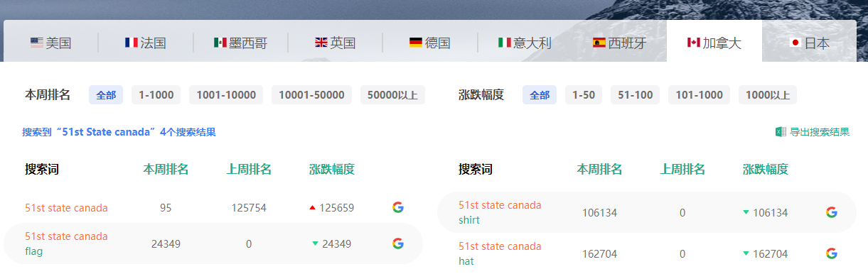The image size is (868, 274).
Task: Filter weekly rank by 50000以上
Action: pyautogui.click(x=392, y=95)
